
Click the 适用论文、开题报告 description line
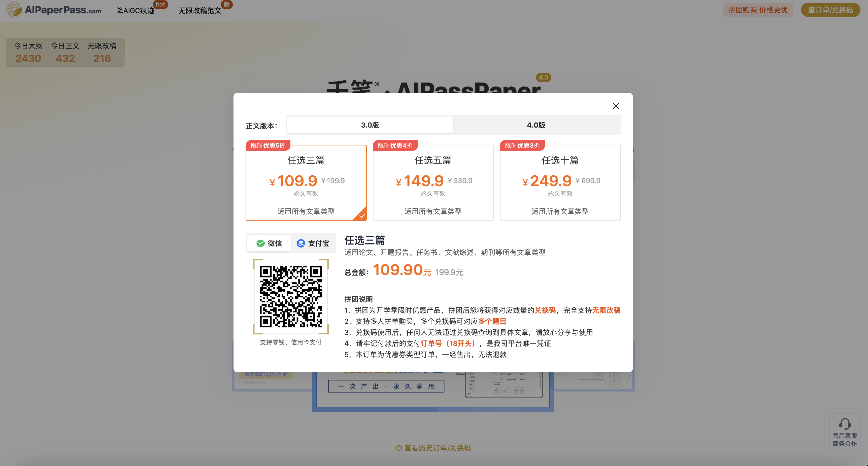click(445, 252)
